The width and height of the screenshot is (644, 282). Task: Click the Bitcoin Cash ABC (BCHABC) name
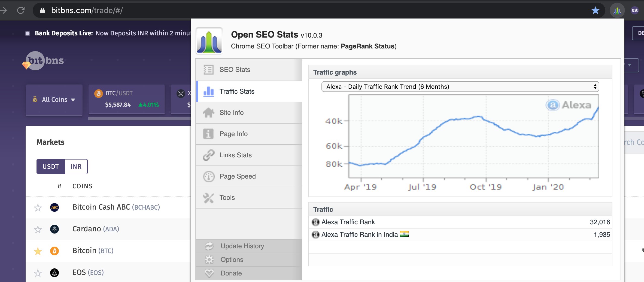click(116, 207)
